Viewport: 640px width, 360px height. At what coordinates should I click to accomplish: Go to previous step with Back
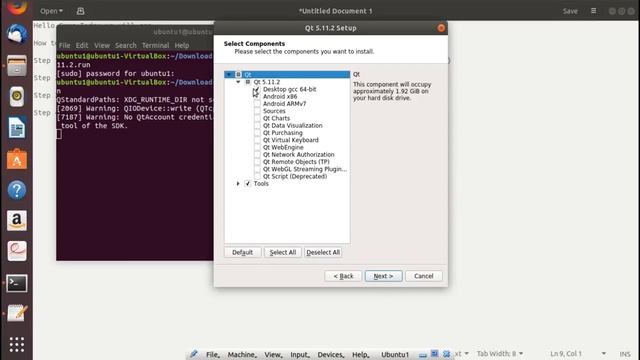tap(343, 276)
